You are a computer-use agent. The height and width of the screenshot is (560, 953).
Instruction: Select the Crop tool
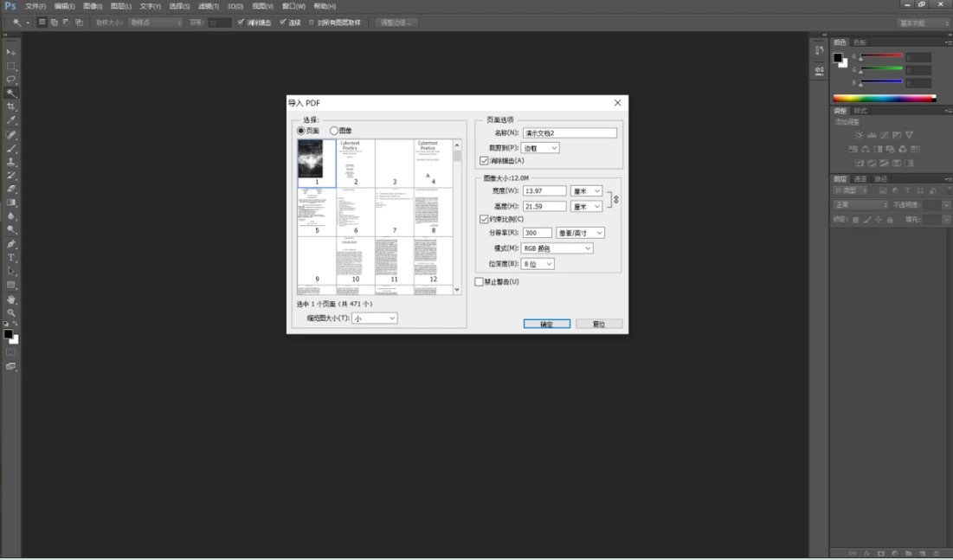(x=11, y=107)
